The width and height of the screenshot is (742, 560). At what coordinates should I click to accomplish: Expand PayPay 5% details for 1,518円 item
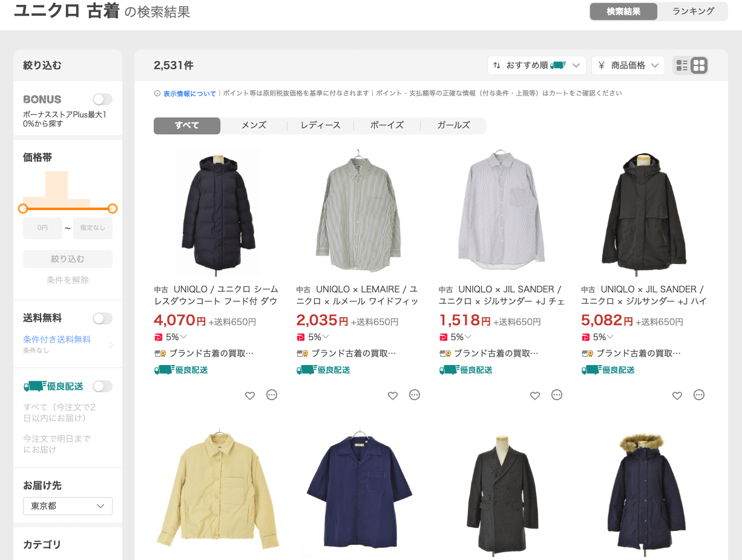[468, 337]
